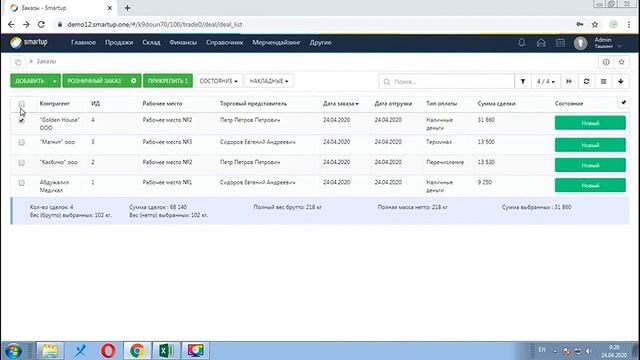Click the Рабочее место №3 cell
The image size is (640, 360).
pyautogui.click(x=167, y=142)
